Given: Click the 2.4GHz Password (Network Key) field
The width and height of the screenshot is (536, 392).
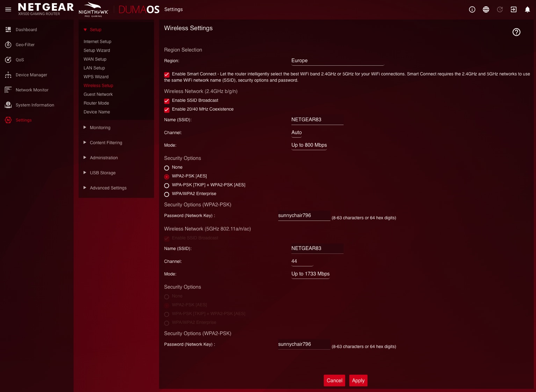Looking at the screenshot, I should tap(304, 216).
